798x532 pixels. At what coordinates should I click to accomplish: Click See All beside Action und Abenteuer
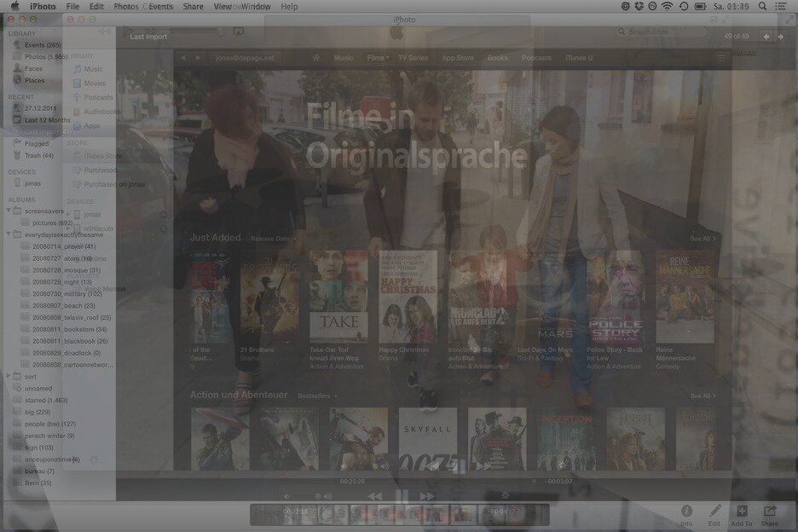pos(703,396)
